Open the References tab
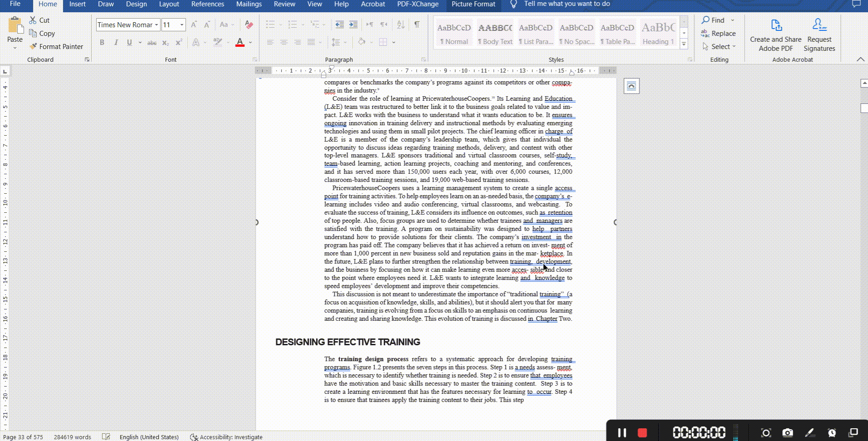This screenshot has width=868, height=441. [x=208, y=4]
